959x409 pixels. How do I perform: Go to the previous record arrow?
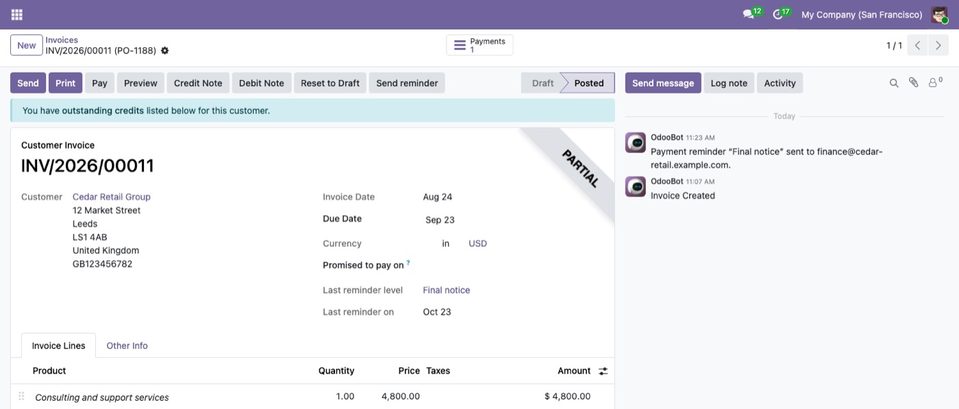[917, 45]
